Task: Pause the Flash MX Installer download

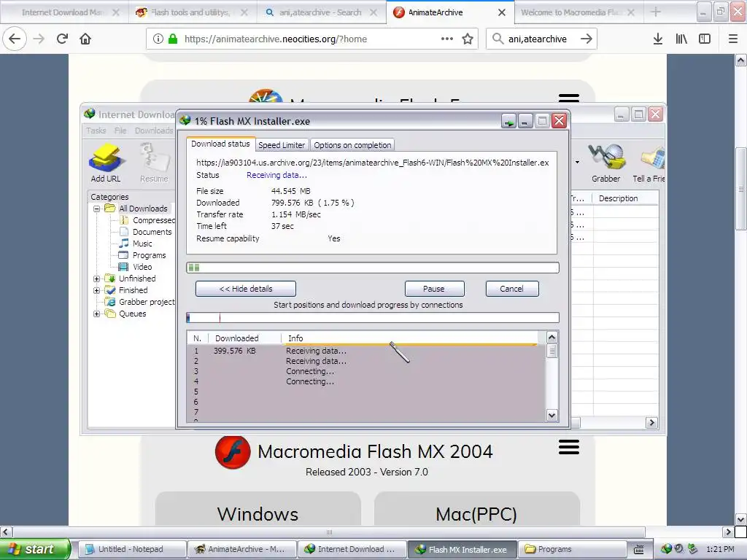Action: (434, 289)
